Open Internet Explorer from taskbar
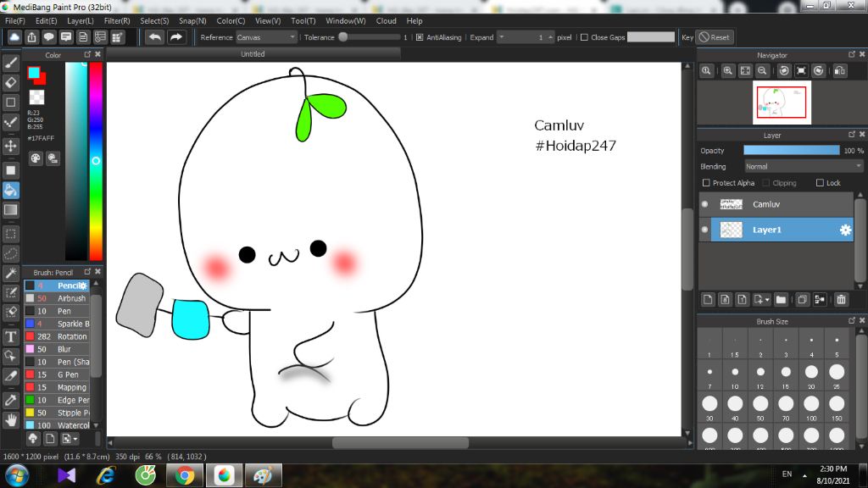Screen dimensions: 868x488 [x=106, y=475]
